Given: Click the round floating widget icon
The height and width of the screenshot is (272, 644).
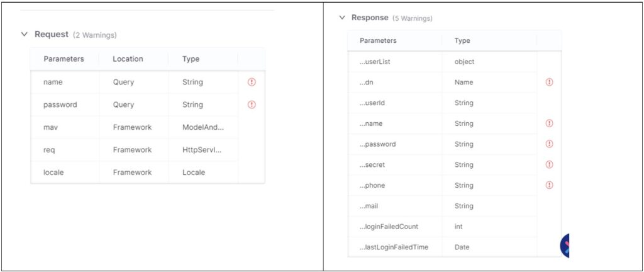Looking at the screenshot, I should coord(565,245).
